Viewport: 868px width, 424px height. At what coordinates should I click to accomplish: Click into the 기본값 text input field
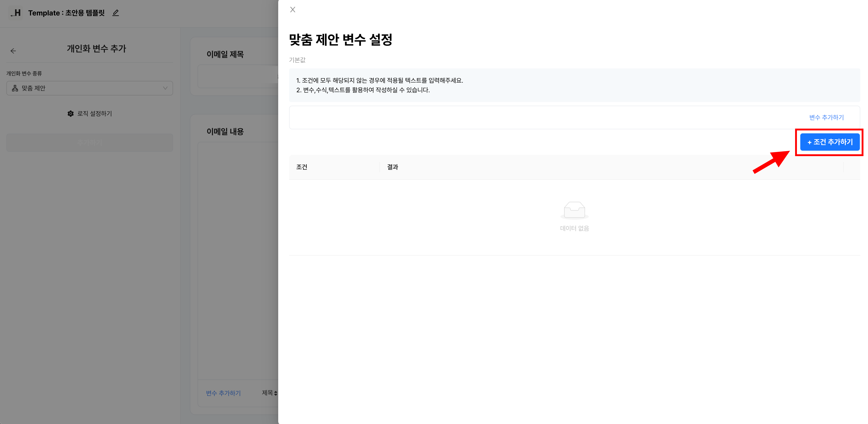[x=539, y=117]
